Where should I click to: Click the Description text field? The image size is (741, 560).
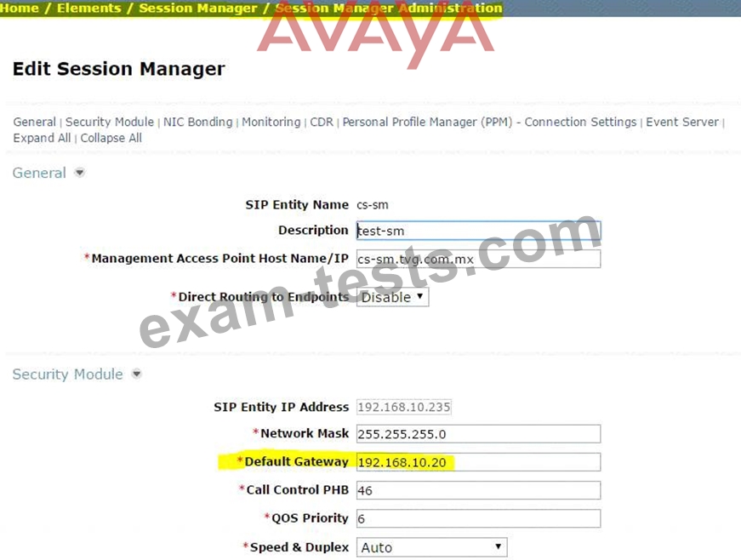479,231
